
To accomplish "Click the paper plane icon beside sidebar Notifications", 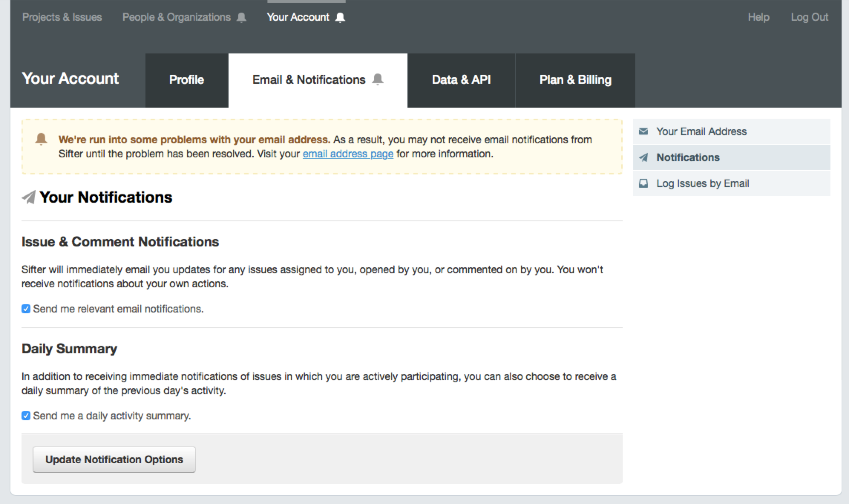I will click(x=643, y=157).
